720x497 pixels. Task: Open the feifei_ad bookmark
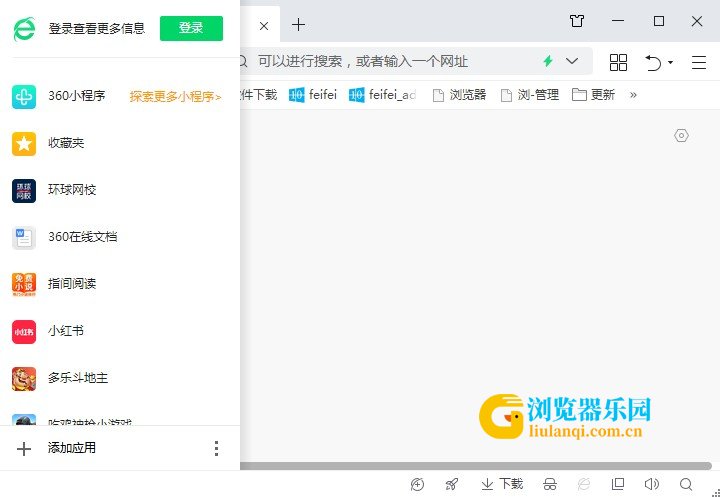pyautogui.click(x=382, y=95)
